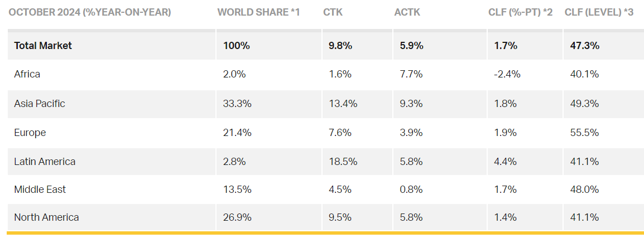The image size is (644, 238).
Task: Click Africa's -2.4% CLF value
Action: 507,74
